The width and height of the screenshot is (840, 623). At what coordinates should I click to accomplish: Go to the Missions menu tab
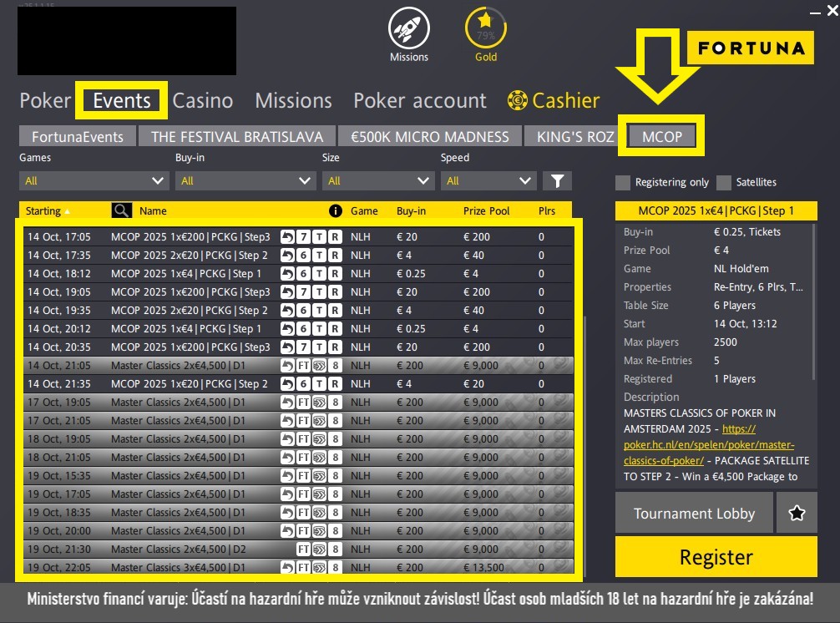[293, 100]
